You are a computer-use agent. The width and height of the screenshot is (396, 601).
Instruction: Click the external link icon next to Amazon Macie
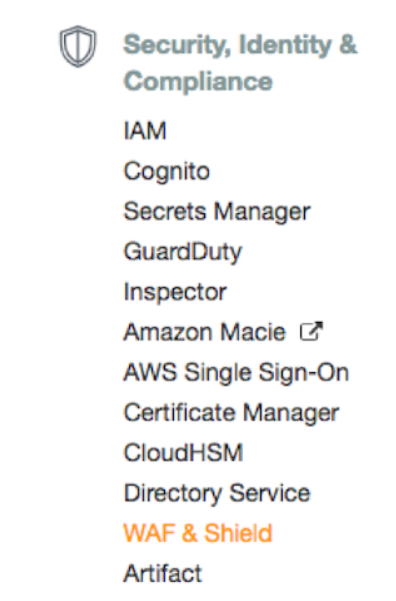tap(311, 332)
